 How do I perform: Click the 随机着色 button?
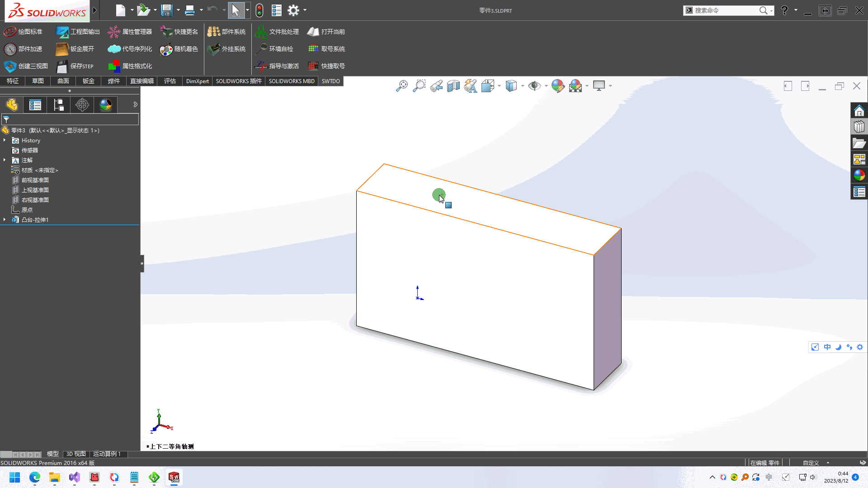coord(179,49)
